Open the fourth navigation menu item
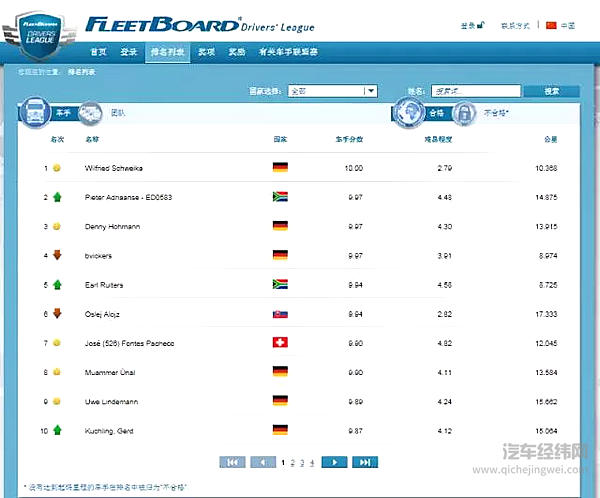 click(207, 52)
